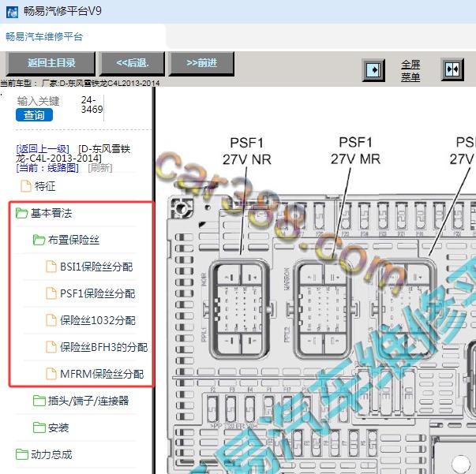The width and height of the screenshot is (476, 474).
Task: Click the 插头/端子/连接器 folder icon
Action: [x=39, y=401]
